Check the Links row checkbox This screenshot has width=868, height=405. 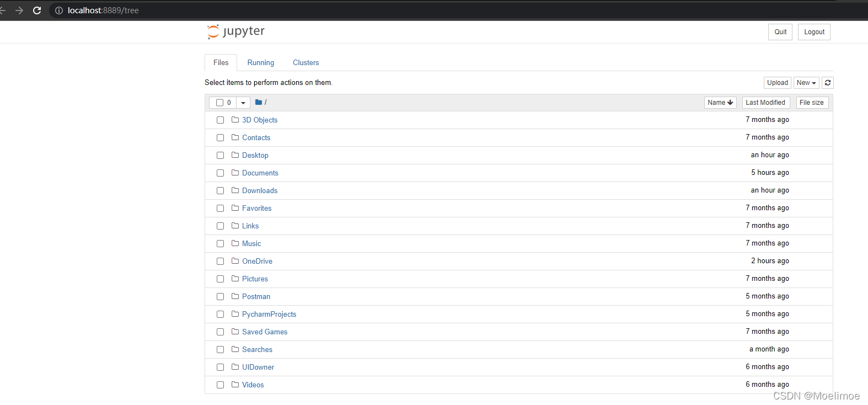220,226
